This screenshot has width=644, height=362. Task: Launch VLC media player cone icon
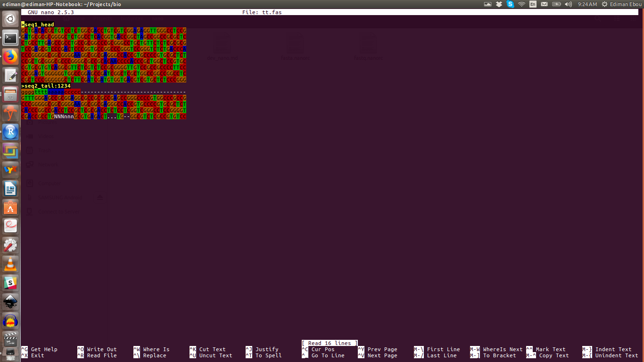coord(10,264)
